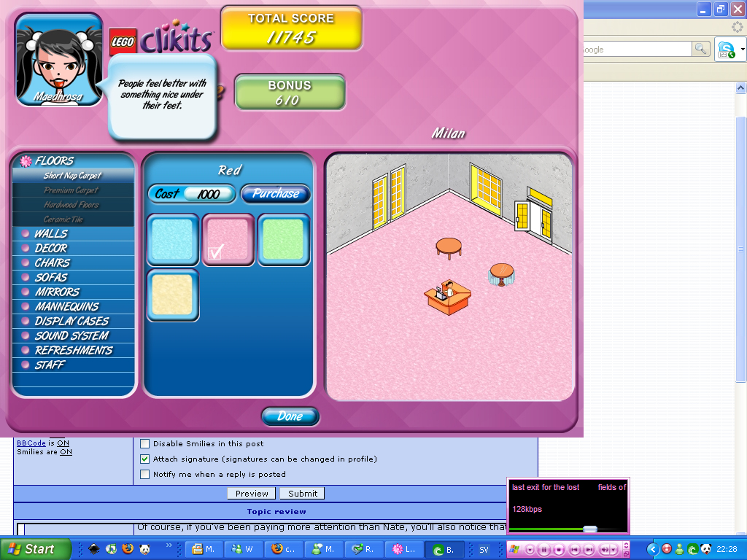Expand hidden Quick Launch items chevron
Image resolution: width=747 pixels, height=560 pixels.
pos(169,545)
